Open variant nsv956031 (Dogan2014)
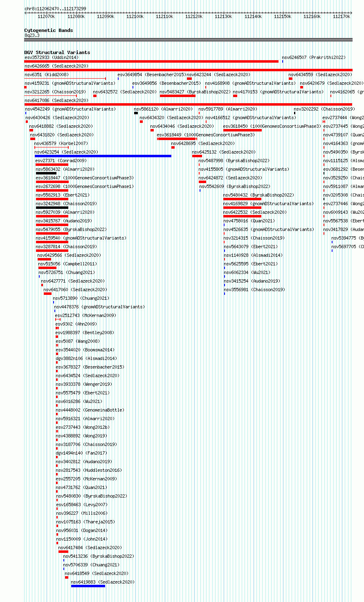Viewport: 364px width, 602px height. [x=82, y=530]
